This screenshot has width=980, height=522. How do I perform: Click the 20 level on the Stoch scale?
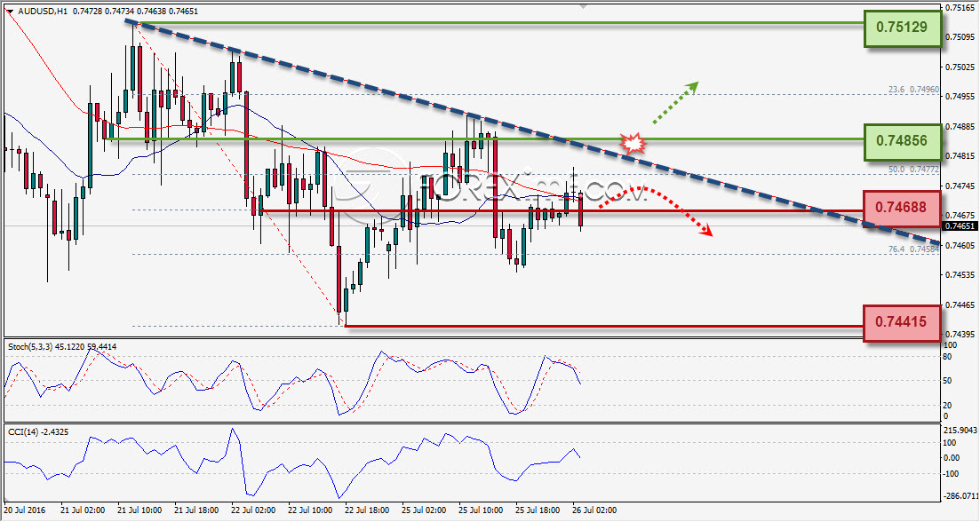[948, 405]
